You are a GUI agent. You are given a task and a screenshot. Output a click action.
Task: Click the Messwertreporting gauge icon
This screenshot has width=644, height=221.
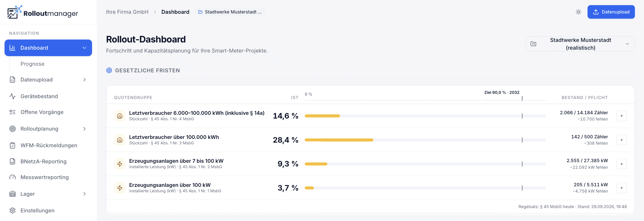pos(12,177)
